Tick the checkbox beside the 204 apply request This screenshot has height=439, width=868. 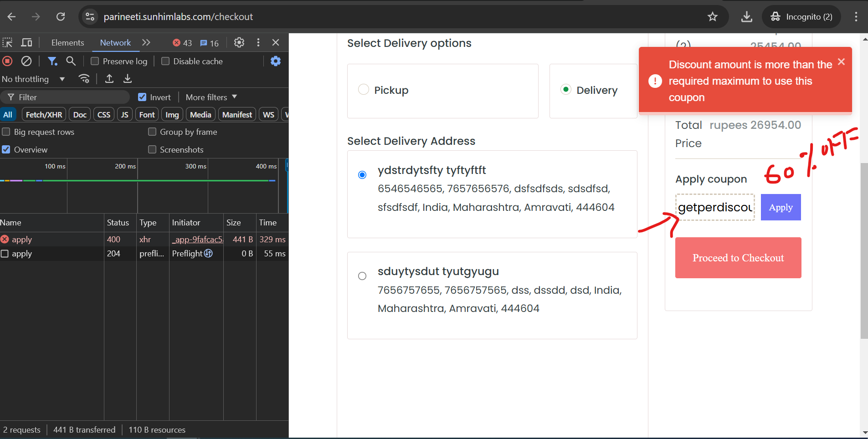coord(5,254)
